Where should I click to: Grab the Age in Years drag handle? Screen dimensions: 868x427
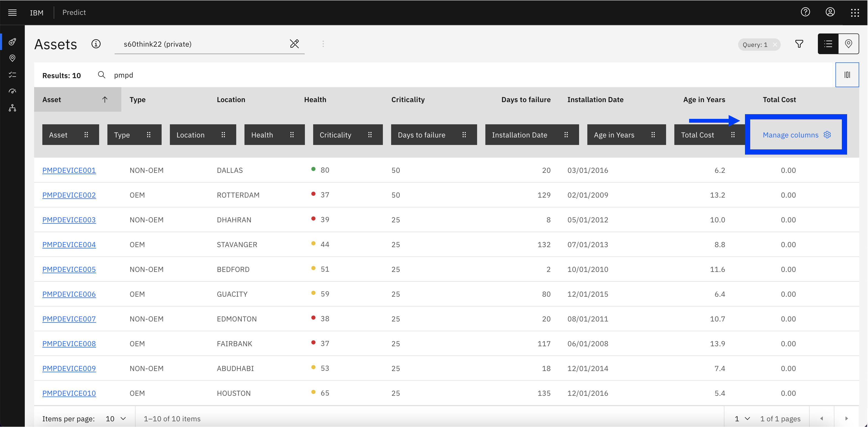click(x=653, y=135)
